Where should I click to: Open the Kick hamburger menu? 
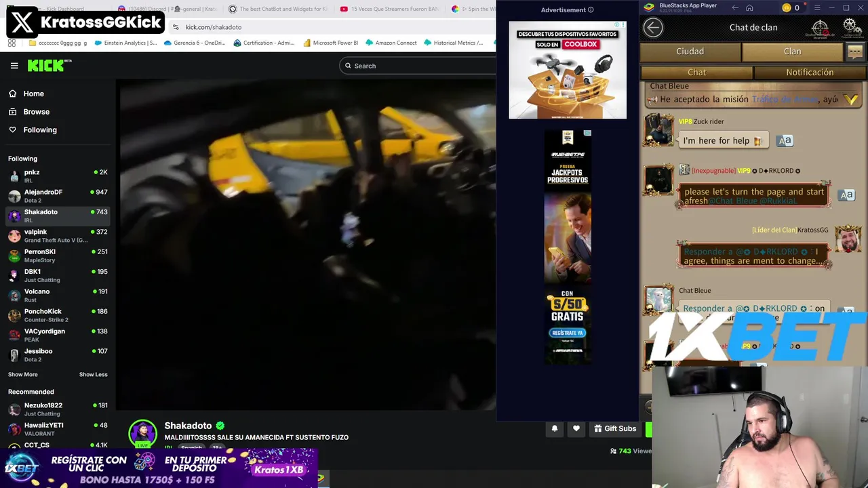click(14, 66)
